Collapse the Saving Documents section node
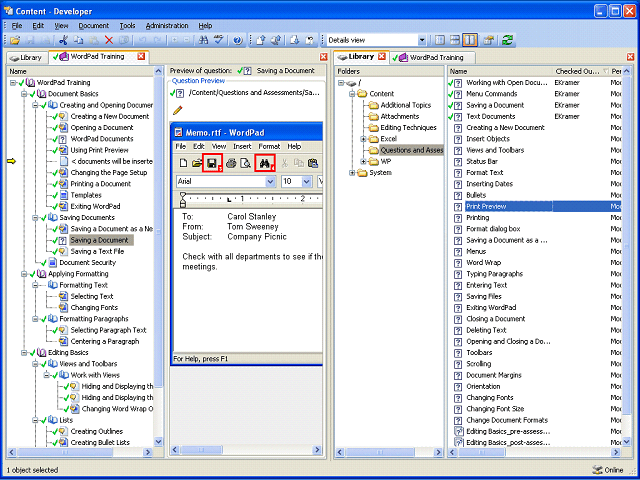Screen dimensions: 640x480 [35, 218]
